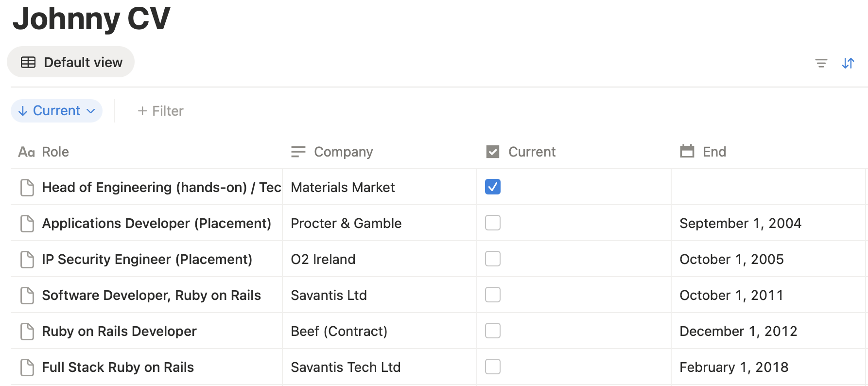868x386 pixels.
Task: Open the filter icon at top right
Action: (821, 63)
